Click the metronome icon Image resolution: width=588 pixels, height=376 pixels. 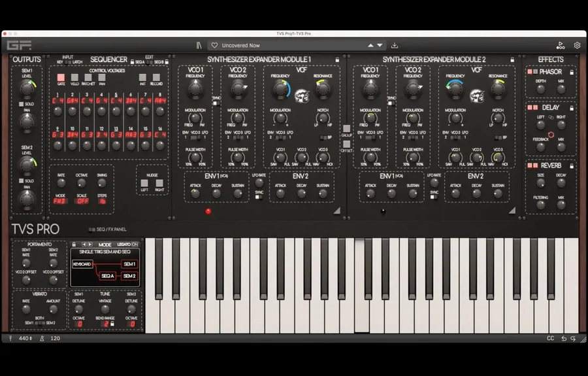click(42, 338)
